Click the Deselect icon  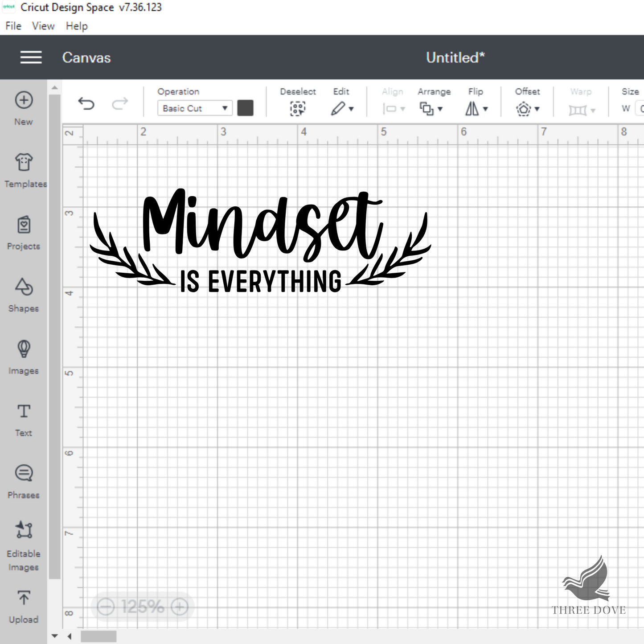[298, 108]
